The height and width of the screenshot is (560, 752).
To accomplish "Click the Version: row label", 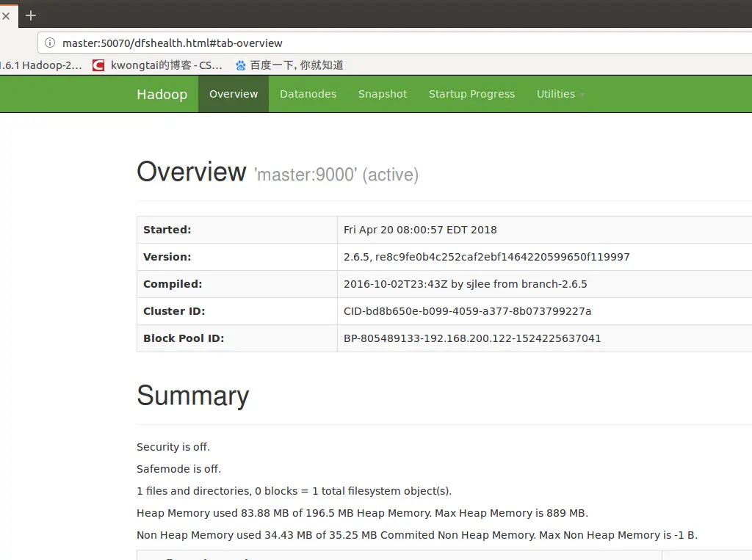I will [x=167, y=257].
